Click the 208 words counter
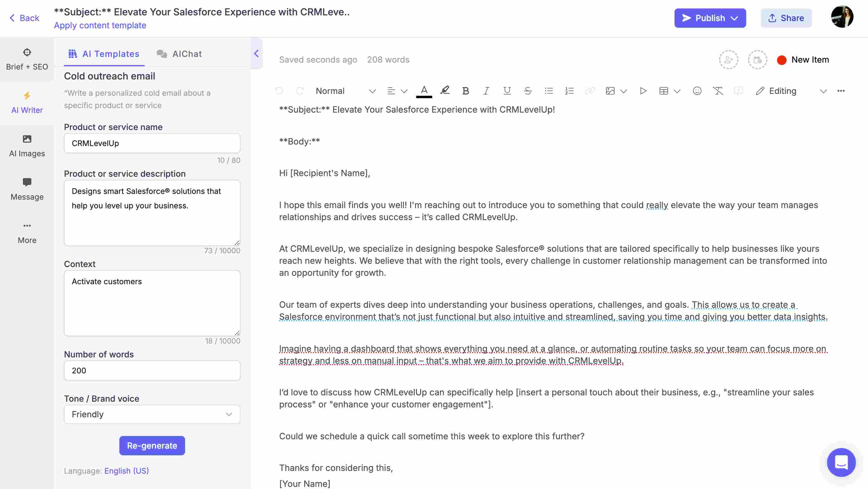The height and width of the screenshot is (489, 868). pos(388,60)
